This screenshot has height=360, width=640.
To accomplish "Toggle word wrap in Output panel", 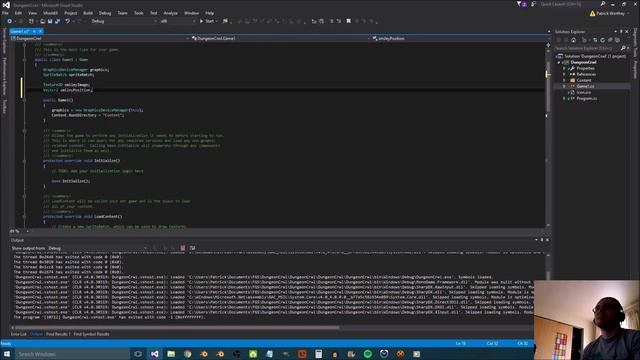I will [192, 248].
